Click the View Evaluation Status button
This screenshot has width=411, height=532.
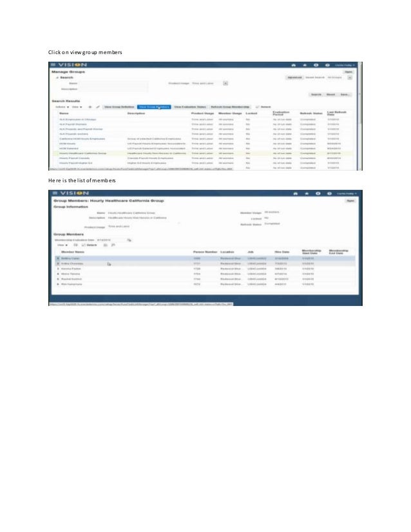point(190,107)
